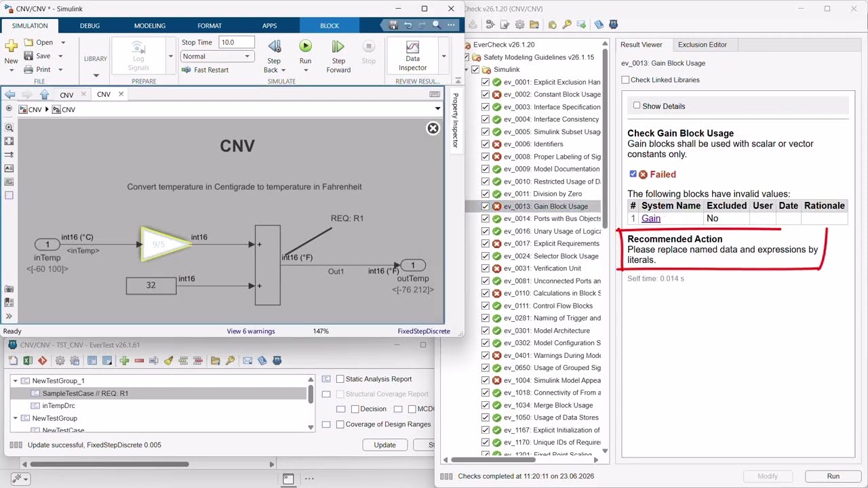
Task: Expand the LIBRARY section dropdown
Action: pos(96,75)
